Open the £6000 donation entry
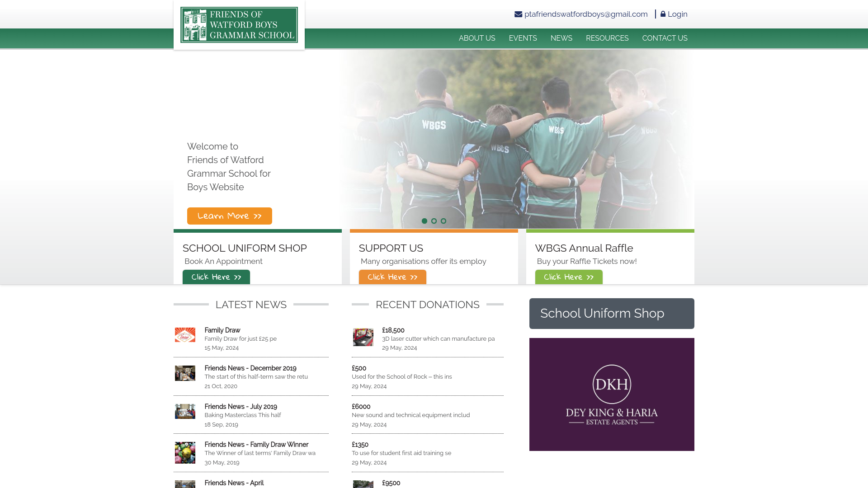This screenshot has width=868, height=488. [361, 407]
